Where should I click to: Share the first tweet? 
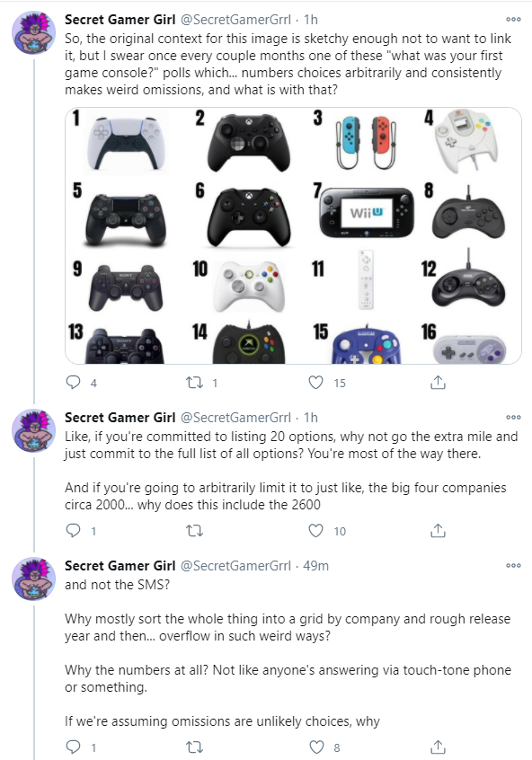pos(438,382)
